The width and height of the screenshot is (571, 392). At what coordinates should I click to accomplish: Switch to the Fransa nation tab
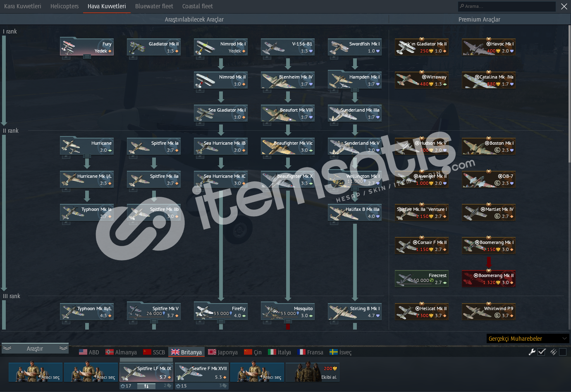(310, 352)
